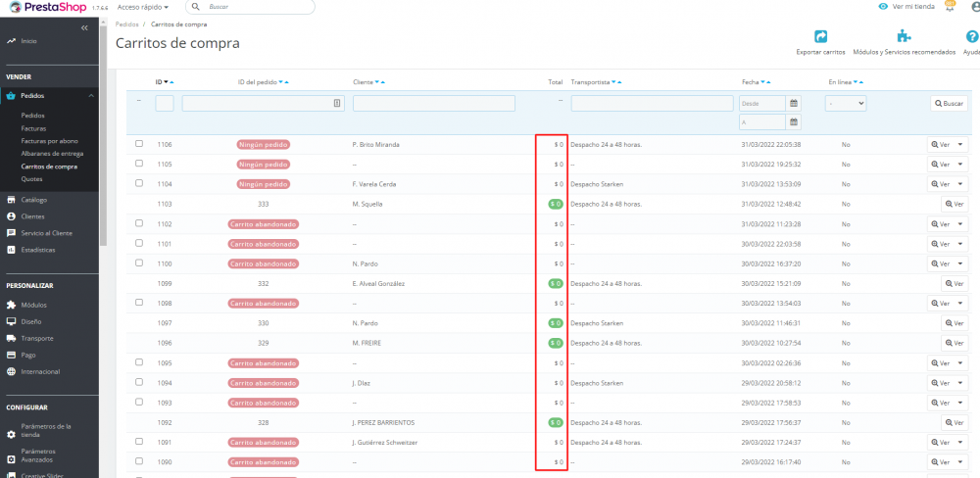
Task: Open the Estadísticas chart icon
Action: click(11, 250)
